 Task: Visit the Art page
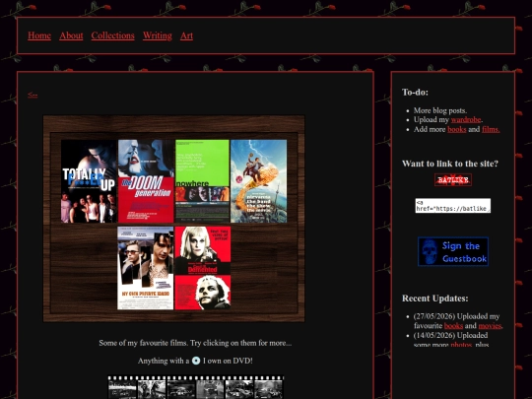point(186,35)
